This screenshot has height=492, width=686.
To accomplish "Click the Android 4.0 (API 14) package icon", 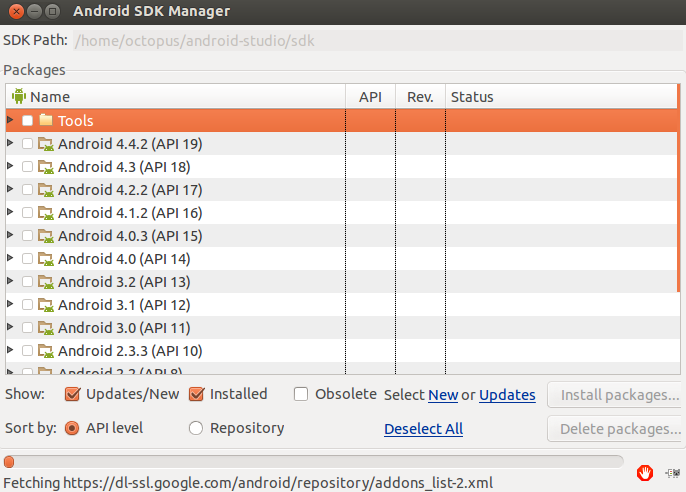I will (46, 259).
